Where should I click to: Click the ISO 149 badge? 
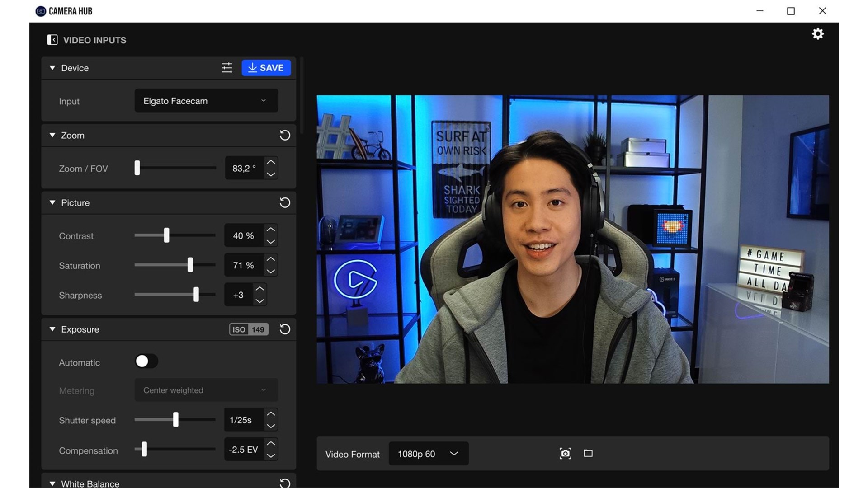(x=249, y=329)
